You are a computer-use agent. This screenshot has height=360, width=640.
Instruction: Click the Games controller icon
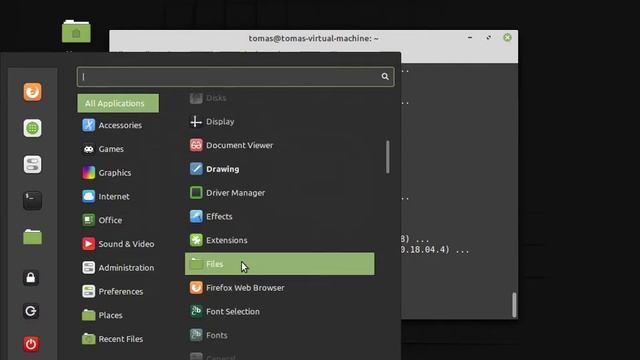pos(88,149)
